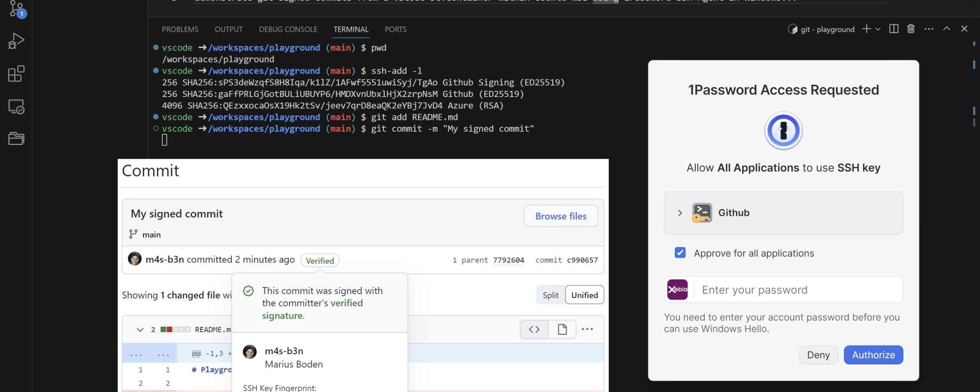The width and height of the screenshot is (980, 392).
Task: Show source diff view code icon
Action: click(x=534, y=330)
